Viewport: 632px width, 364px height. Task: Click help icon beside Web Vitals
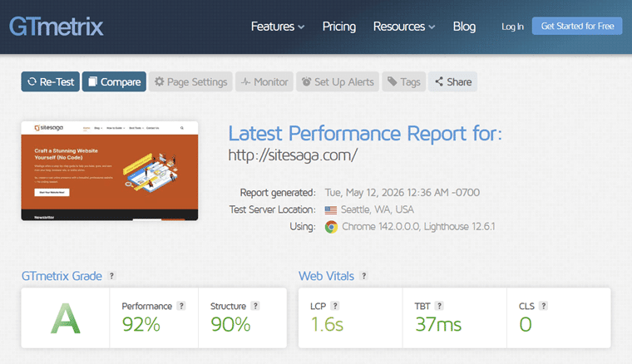(364, 276)
